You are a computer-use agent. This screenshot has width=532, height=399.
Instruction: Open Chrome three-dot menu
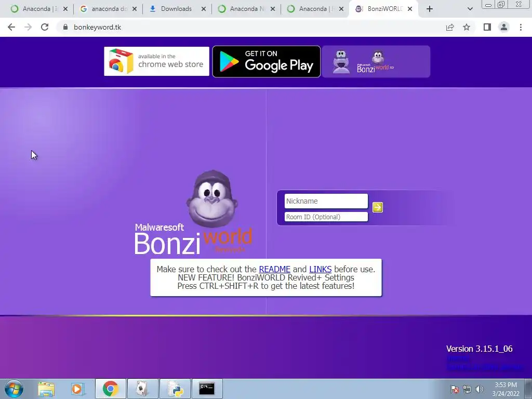[521, 27]
